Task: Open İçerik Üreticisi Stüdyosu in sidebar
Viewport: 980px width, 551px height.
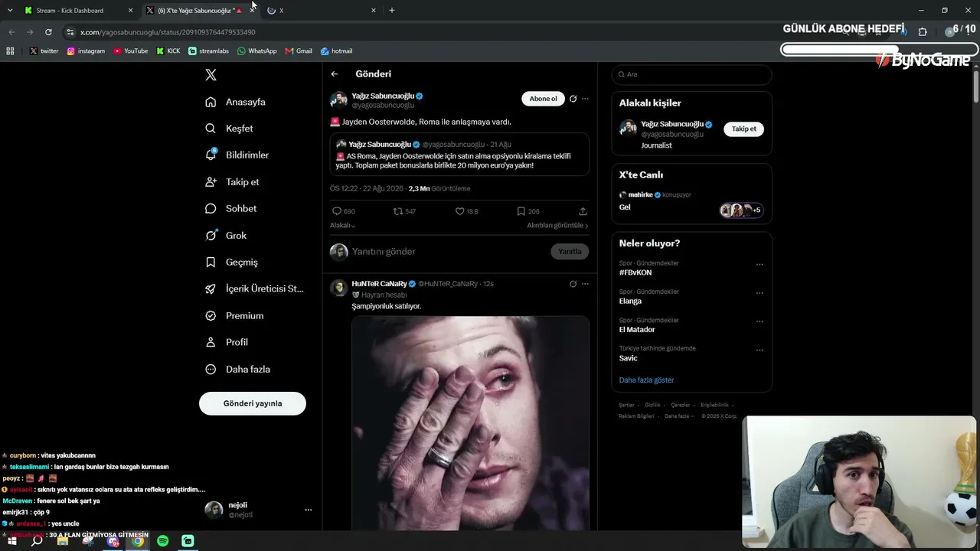Action: click(x=254, y=289)
